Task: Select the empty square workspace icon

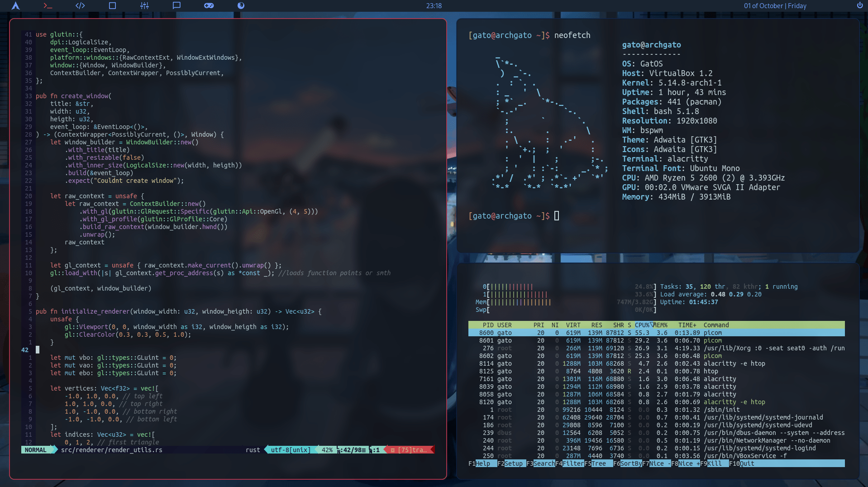Action: [x=113, y=6]
